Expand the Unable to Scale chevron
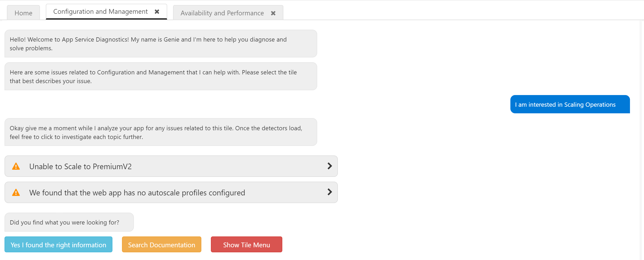The height and width of the screenshot is (260, 644). [x=329, y=166]
